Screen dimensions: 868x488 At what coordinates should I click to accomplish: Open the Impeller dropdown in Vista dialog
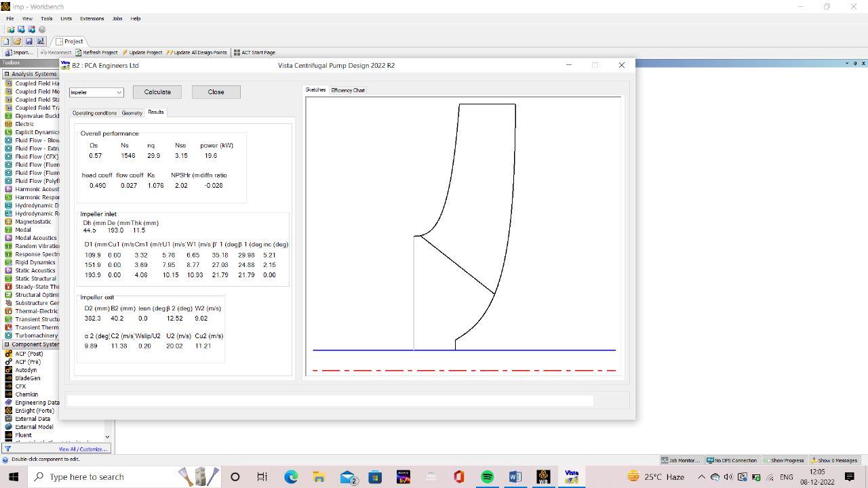(x=96, y=92)
